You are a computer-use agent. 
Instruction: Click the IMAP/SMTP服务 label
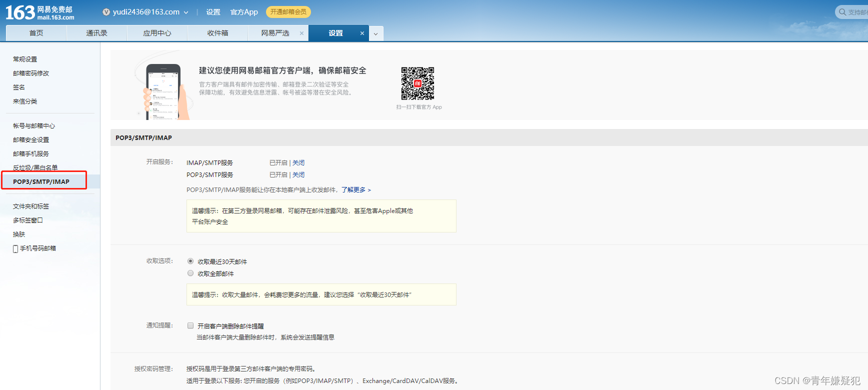coord(209,162)
